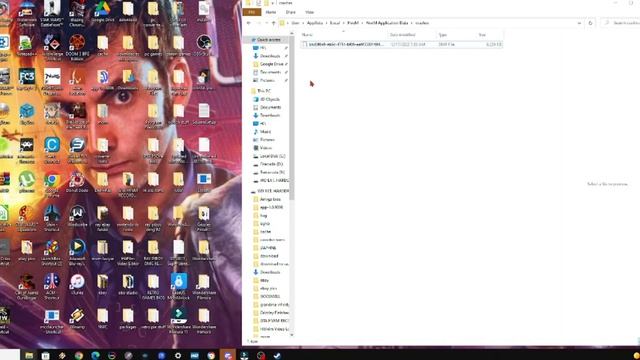This screenshot has width=640, height=360.
Task: Open Downloads pinned under Quick access
Action: (269, 56)
